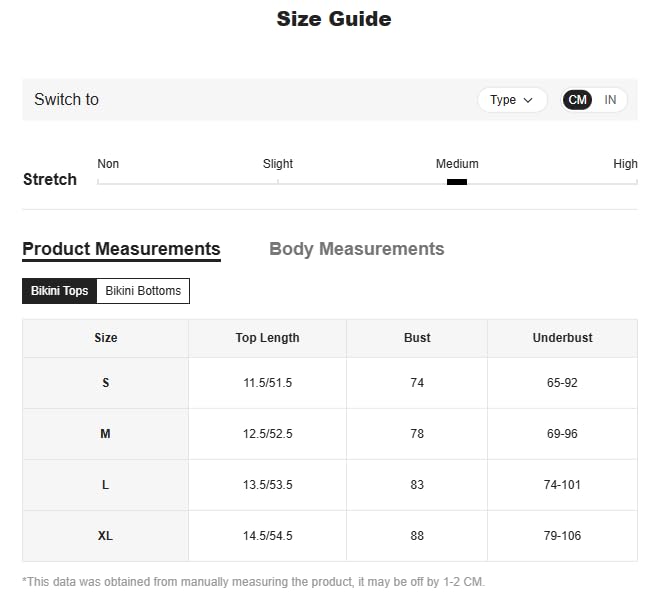Select the size XL row label

(106, 536)
